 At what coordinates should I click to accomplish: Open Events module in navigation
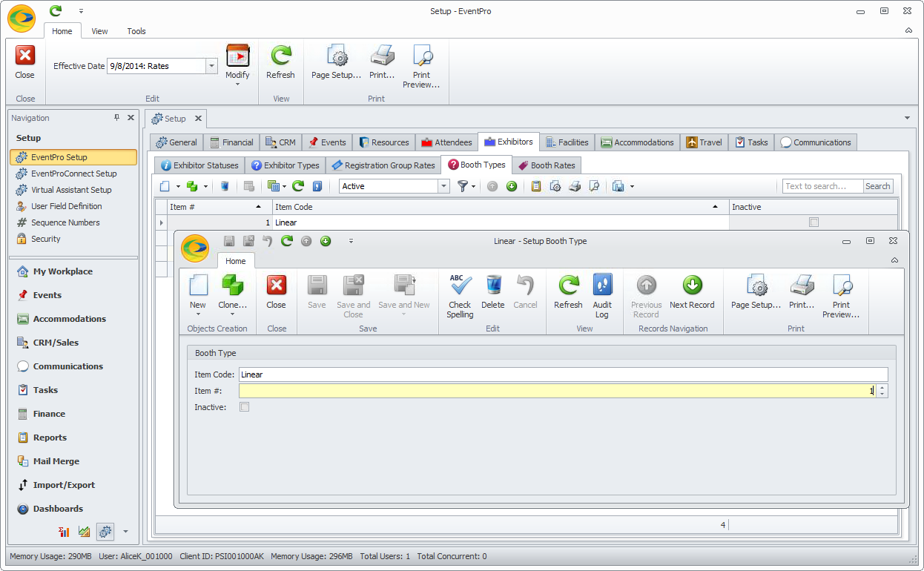47,295
